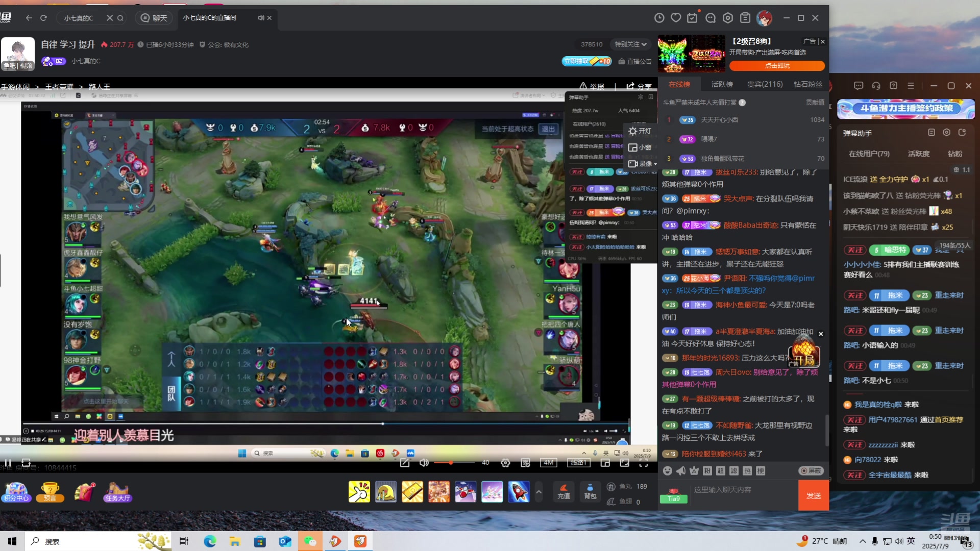This screenshot has width=980, height=551.
Task: Toggle the 粉 fan danmaku option
Action: pyautogui.click(x=707, y=471)
